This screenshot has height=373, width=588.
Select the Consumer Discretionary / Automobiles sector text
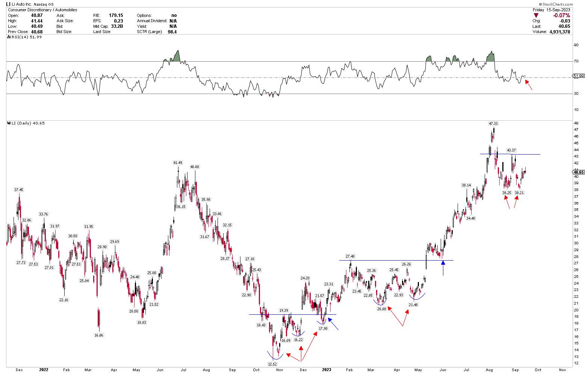point(42,10)
